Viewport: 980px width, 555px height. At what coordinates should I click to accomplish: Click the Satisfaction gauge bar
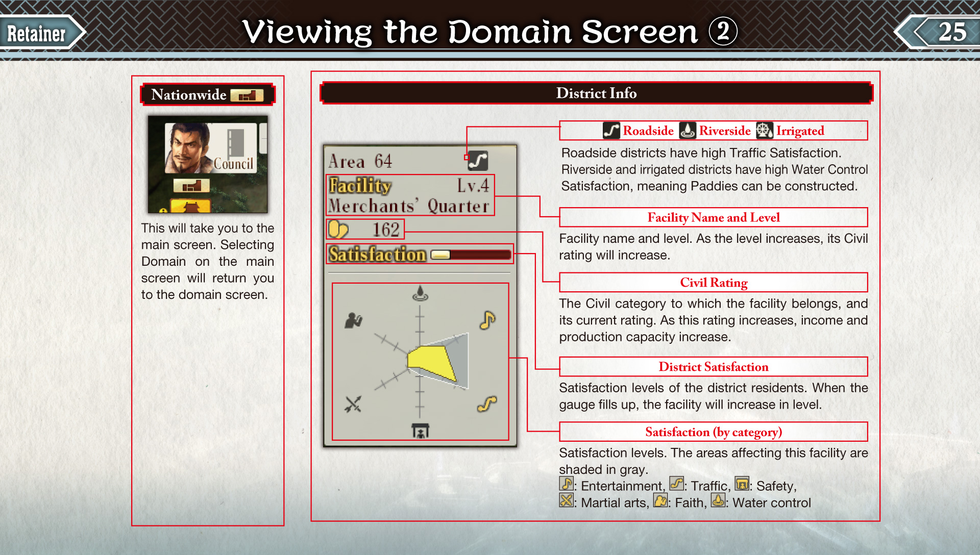coord(471,255)
